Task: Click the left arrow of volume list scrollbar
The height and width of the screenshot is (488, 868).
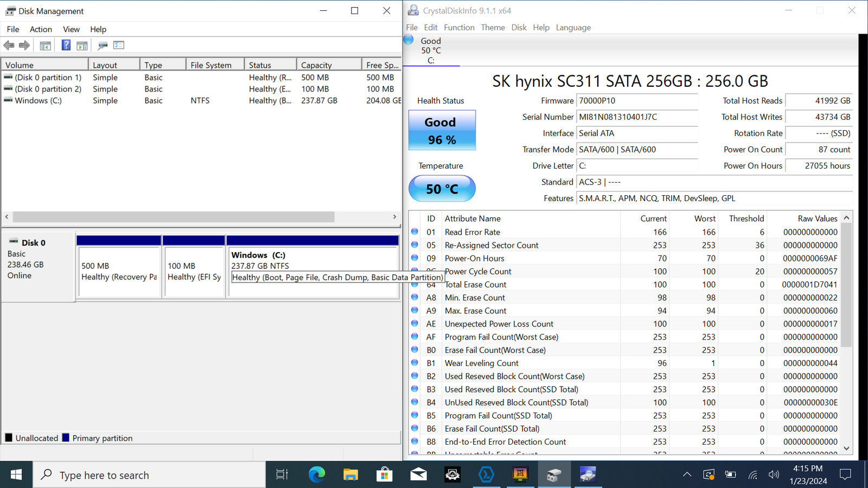Action: click(7, 217)
